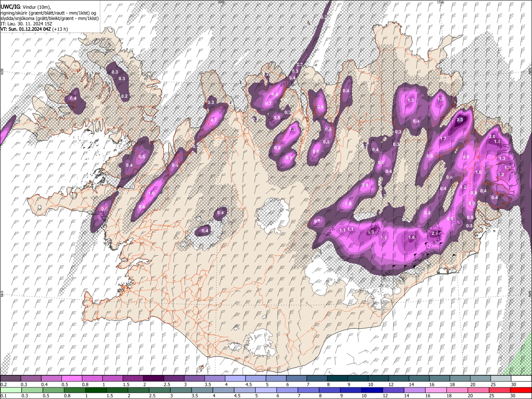
Task: Pick the upper legend swatch between 0.5 and 0.8
Action: (72, 379)
